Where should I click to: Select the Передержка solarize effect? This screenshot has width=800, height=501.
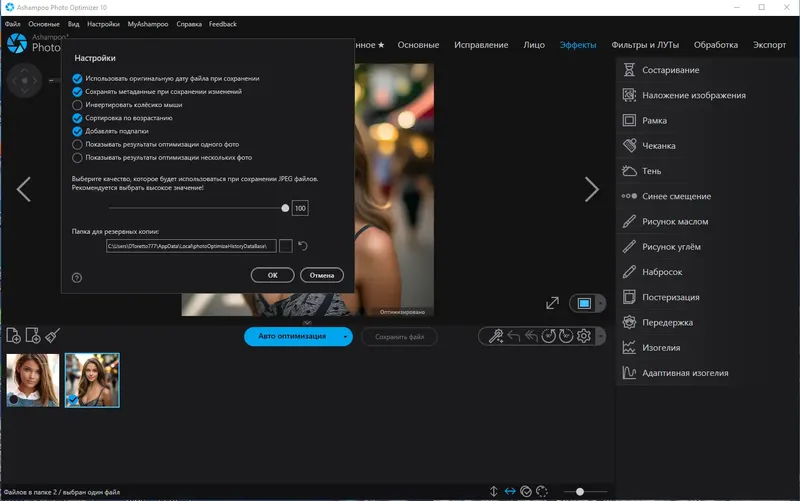click(657, 322)
